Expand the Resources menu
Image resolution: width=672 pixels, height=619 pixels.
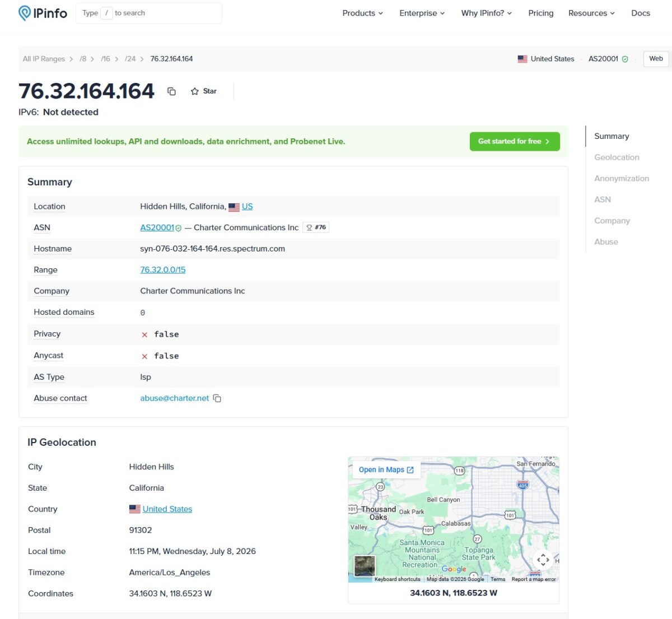591,13
